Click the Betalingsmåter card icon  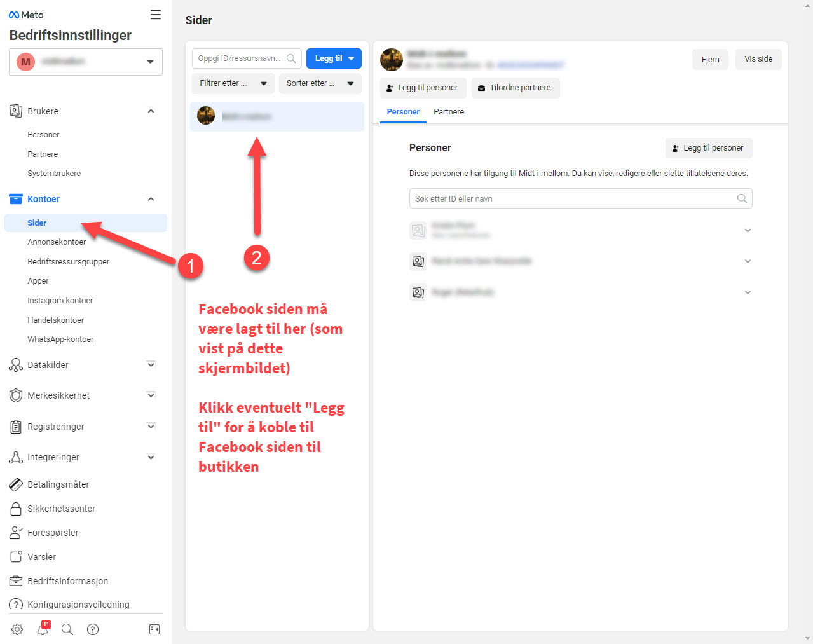coord(16,484)
